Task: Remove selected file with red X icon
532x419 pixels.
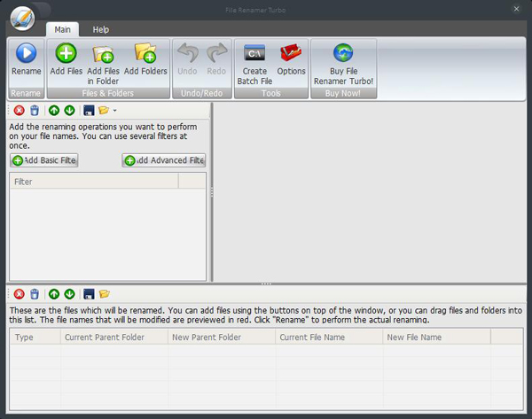Action: [19, 294]
